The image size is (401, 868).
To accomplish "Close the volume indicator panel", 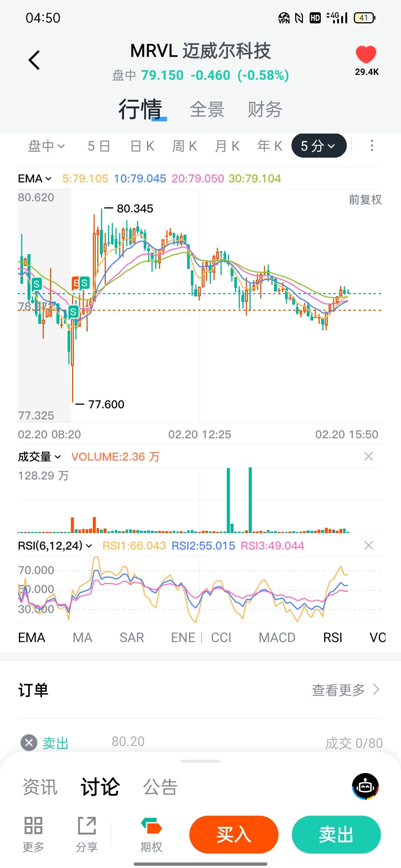I will (368, 456).
